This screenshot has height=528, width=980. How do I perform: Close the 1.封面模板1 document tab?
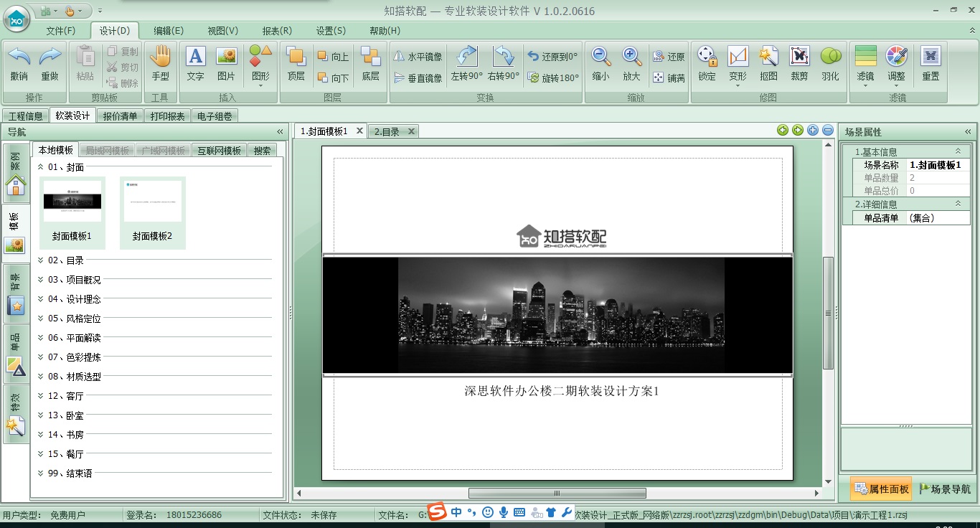(x=360, y=131)
